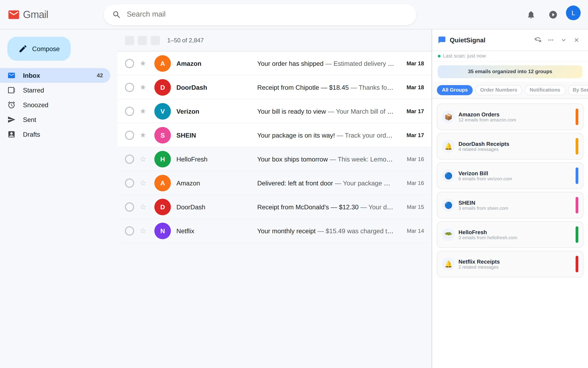This screenshot has height=368, width=588.
Task: Click the QuietSignal rescan arrows icon
Action: [538, 40]
